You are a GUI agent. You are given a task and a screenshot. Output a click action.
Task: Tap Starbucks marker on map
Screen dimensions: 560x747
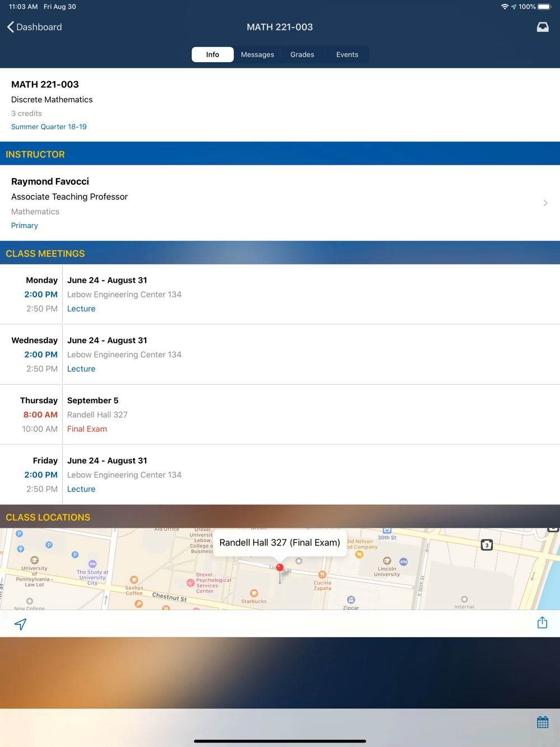(x=254, y=593)
